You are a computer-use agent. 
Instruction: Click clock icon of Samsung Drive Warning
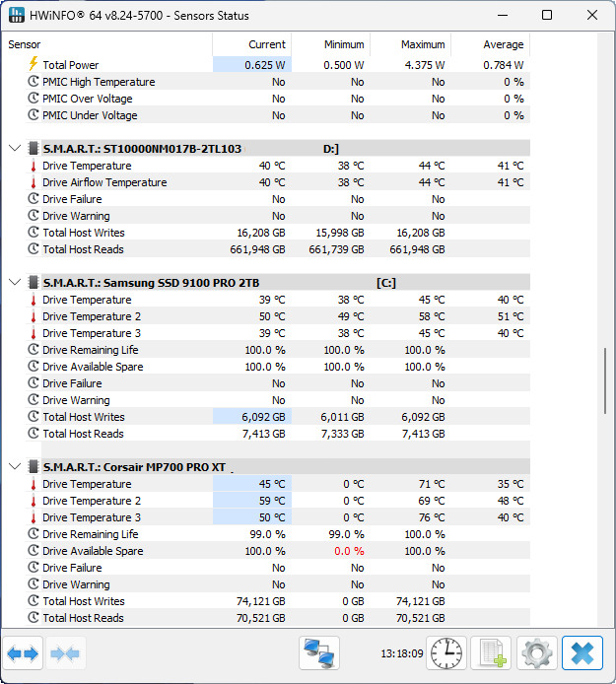tap(34, 399)
